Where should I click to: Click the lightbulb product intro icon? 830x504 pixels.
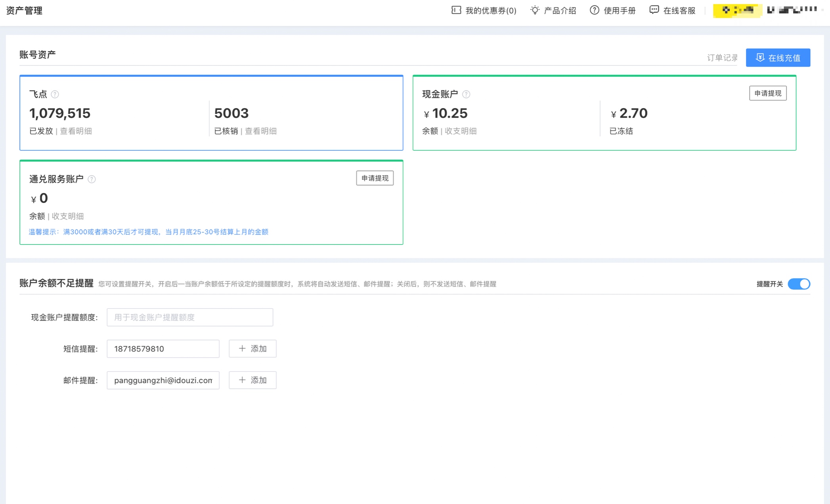coord(535,10)
